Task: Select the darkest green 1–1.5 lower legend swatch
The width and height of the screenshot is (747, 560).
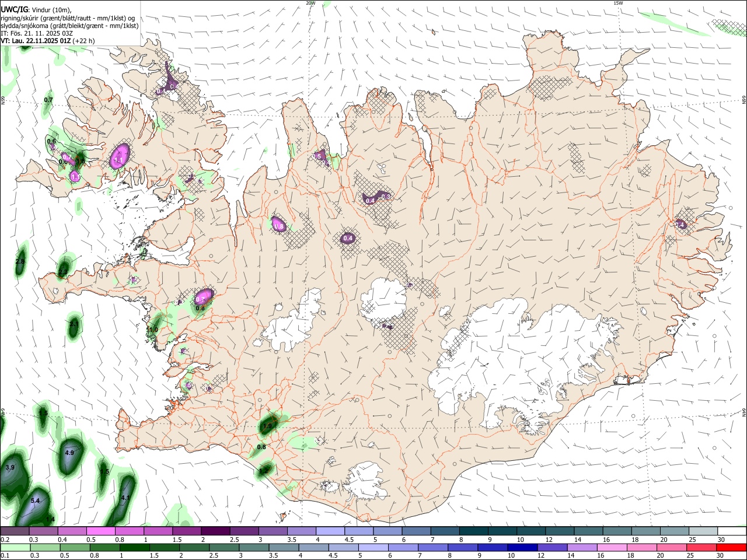Action: coord(134,547)
